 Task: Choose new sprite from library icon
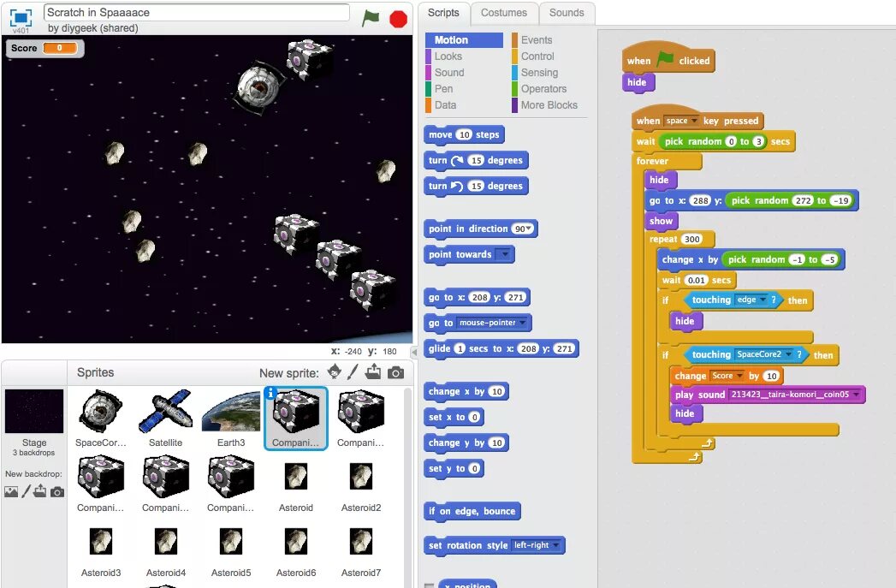pyautogui.click(x=335, y=372)
